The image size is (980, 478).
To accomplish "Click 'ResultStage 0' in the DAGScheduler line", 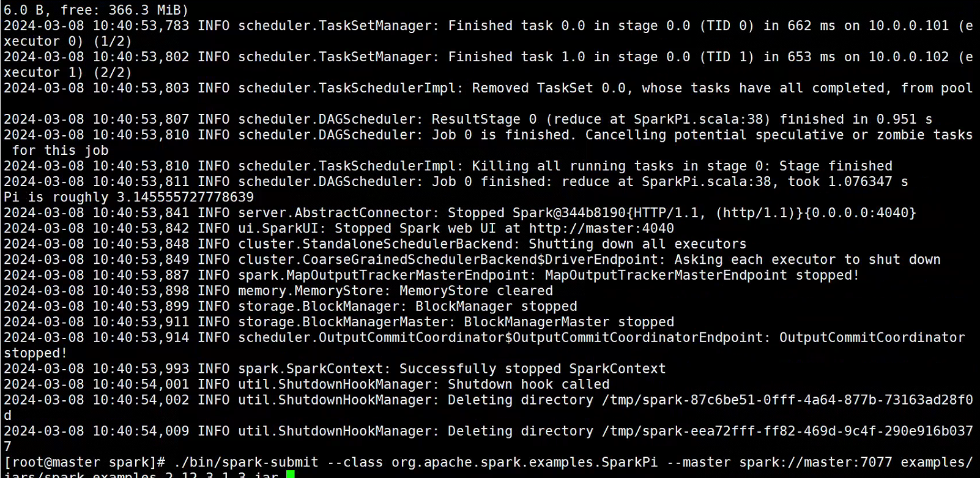I will point(484,119).
